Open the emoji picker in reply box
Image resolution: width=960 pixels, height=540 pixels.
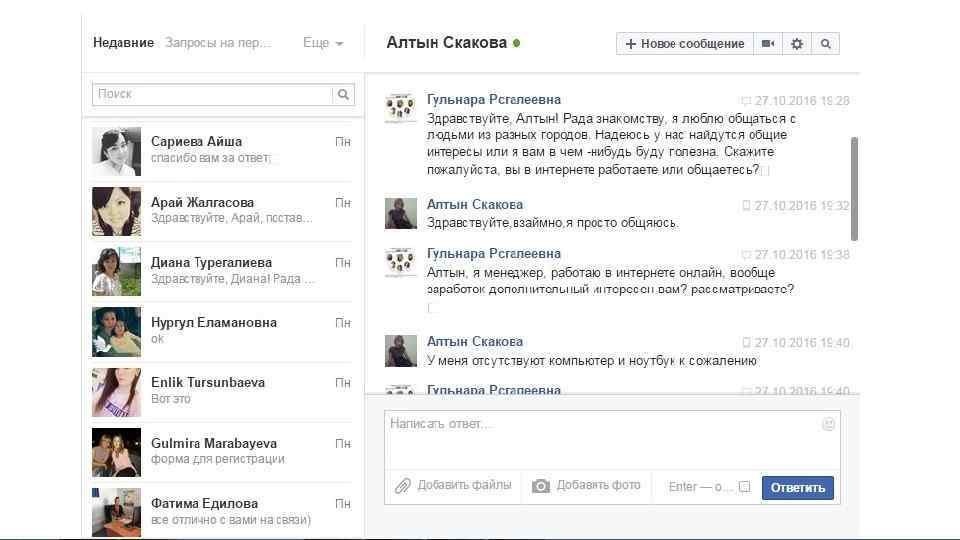[828, 424]
